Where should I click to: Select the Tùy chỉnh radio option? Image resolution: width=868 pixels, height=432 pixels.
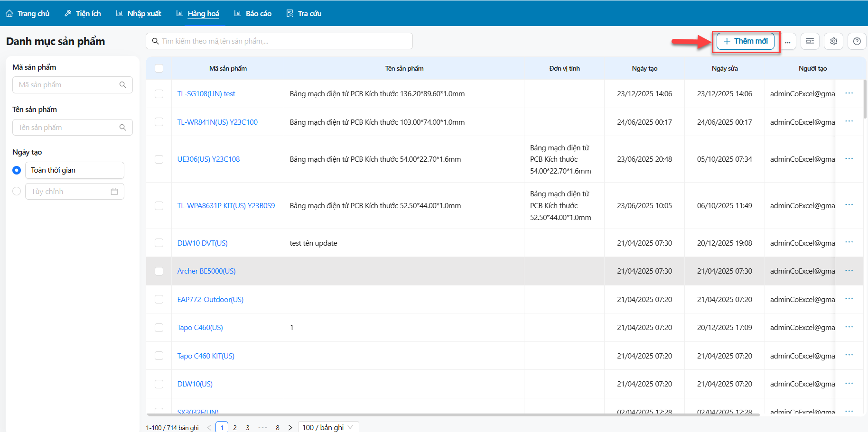coord(17,192)
